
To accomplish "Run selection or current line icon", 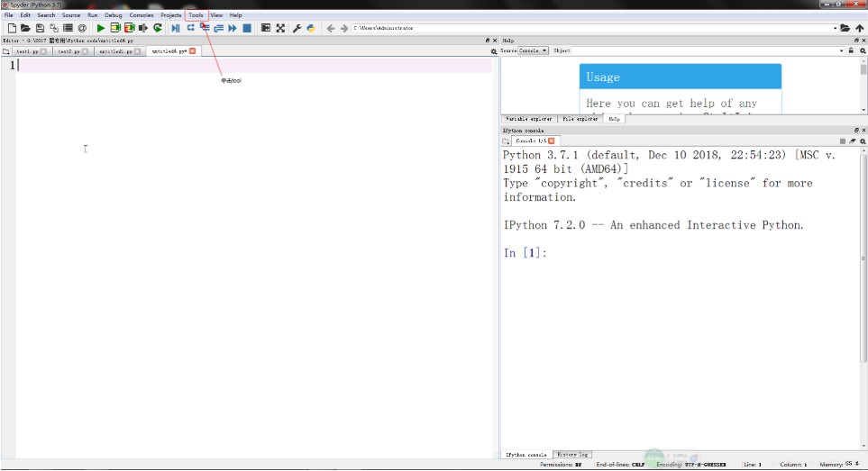I will (x=143, y=28).
